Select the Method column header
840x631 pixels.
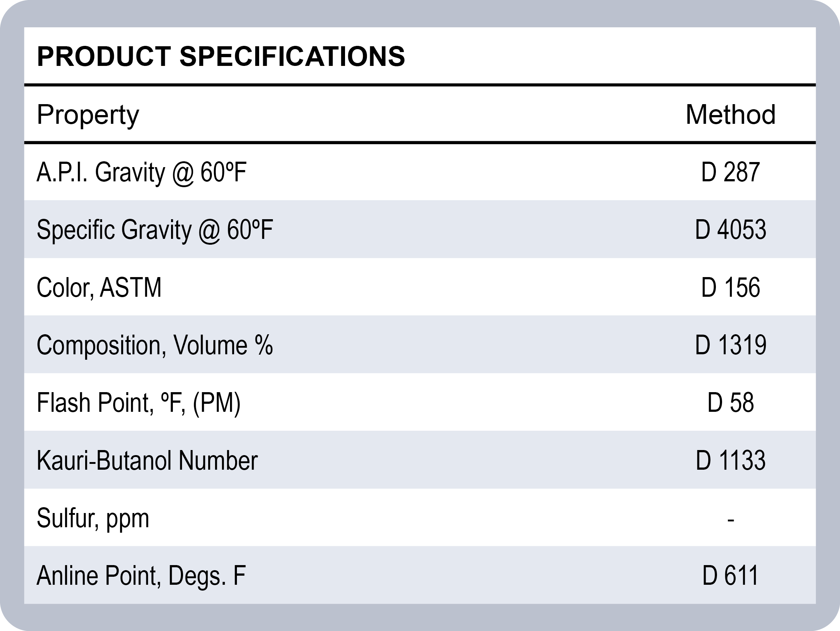pos(730,115)
